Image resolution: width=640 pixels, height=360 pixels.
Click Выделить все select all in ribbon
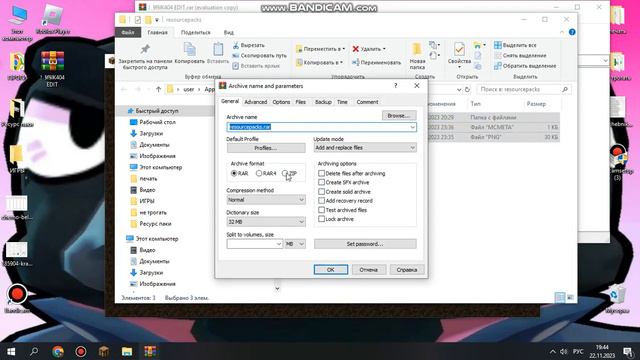coord(515,45)
